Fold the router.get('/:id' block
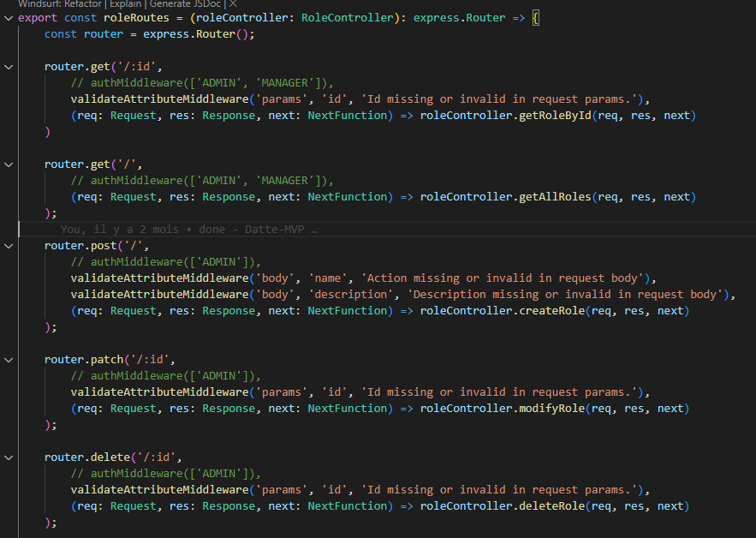The width and height of the screenshot is (756, 538). click(9, 67)
